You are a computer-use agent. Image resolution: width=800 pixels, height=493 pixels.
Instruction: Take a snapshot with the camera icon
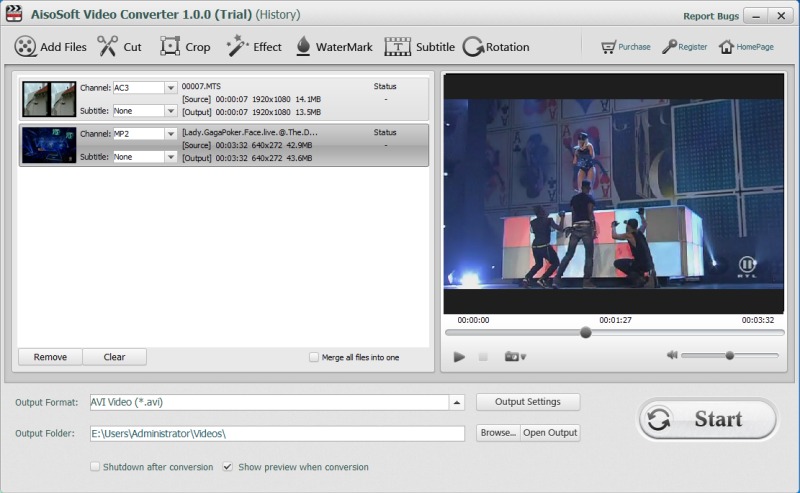tap(514, 356)
